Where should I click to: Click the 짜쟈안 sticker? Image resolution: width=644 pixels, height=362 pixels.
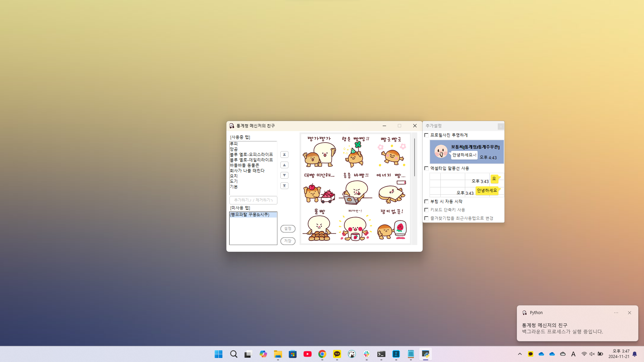[x=355, y=225]
